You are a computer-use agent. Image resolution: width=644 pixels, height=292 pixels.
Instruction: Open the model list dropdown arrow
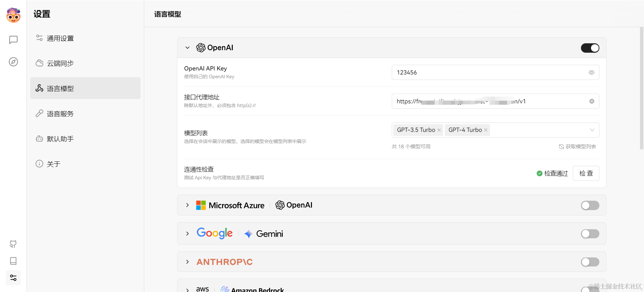tap(592, 130)
